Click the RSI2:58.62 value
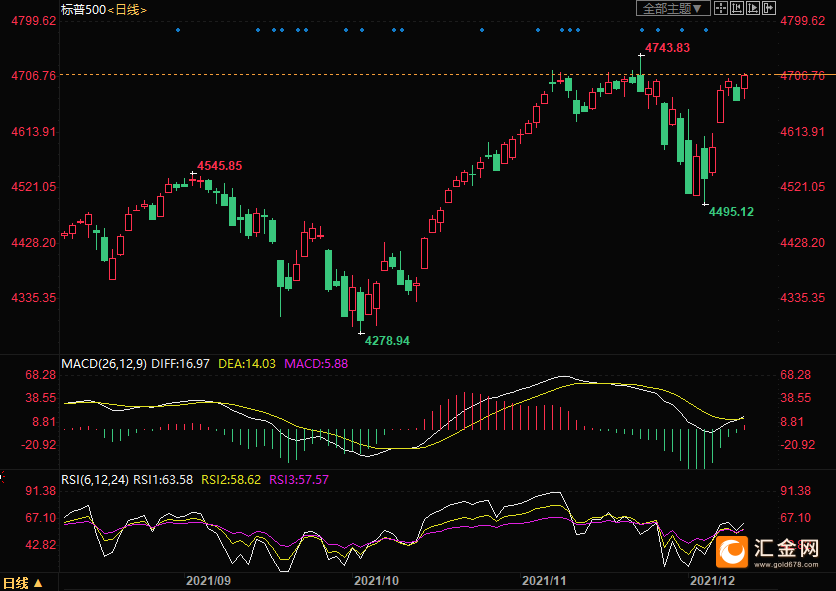Image resolution: width=836 pixels, height=591 pixels. (231, 480)
